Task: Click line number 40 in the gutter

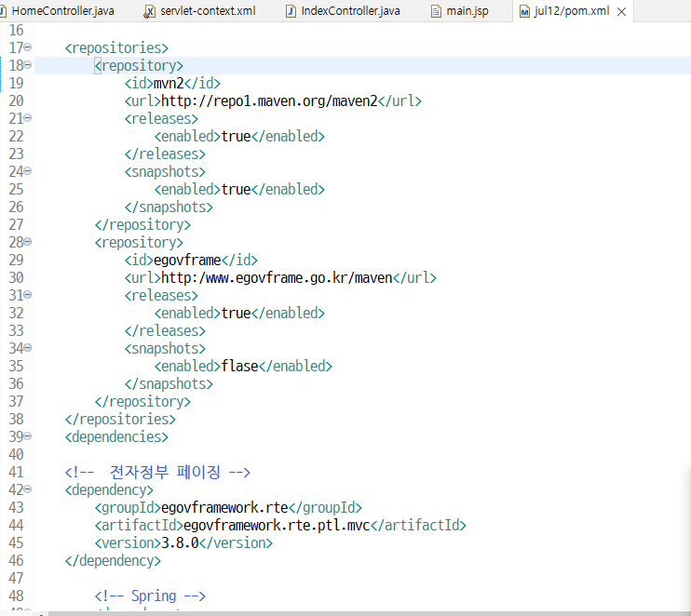Action: point(16,454)
